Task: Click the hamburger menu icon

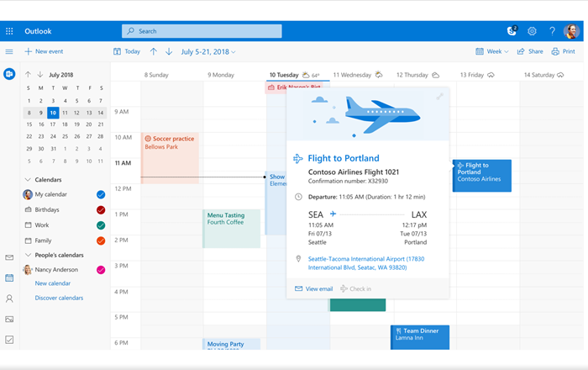Action: click(9, 52)
